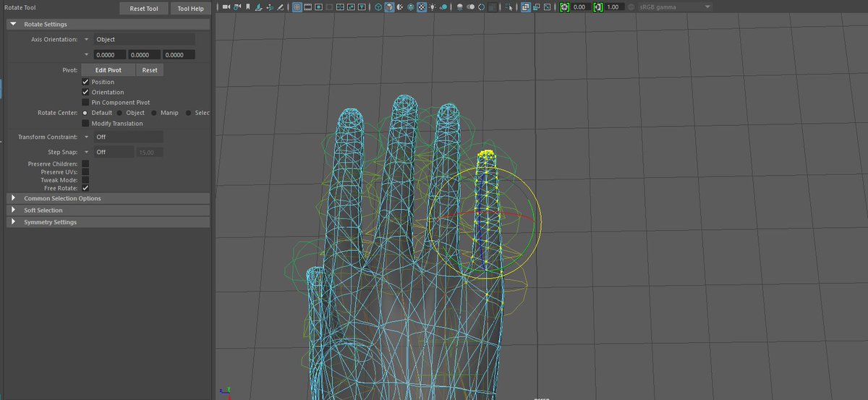Click the exposure 0.00 value field

580,7
